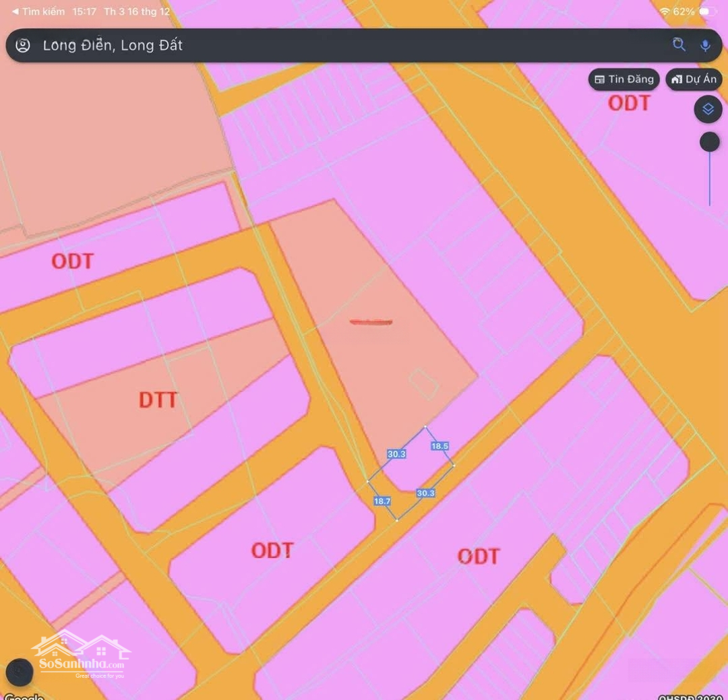This screenshot has width=728, height=700.
Task: Focus the 'Long Điền, Long Đất' search field
Action: (337, 45)
